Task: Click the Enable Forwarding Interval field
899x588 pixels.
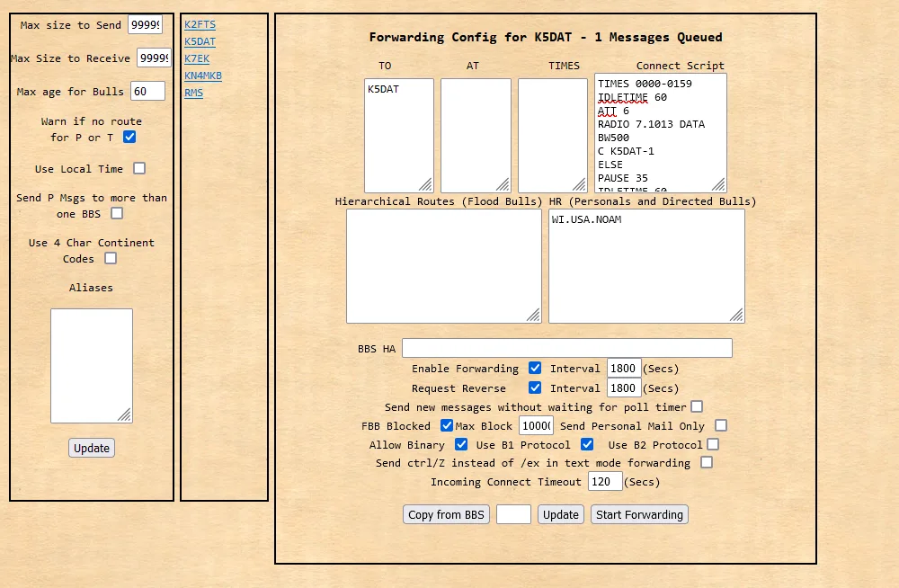Action: [x=624, y=369]
